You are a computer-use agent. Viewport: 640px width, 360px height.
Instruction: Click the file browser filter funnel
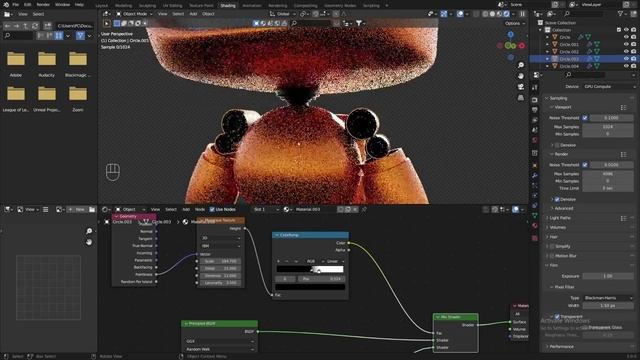(x=80, y=36)
